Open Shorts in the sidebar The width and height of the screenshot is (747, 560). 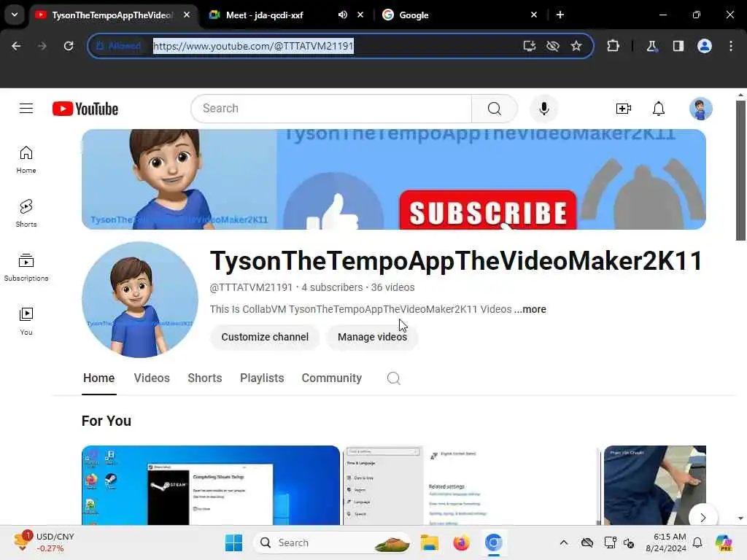26,214
